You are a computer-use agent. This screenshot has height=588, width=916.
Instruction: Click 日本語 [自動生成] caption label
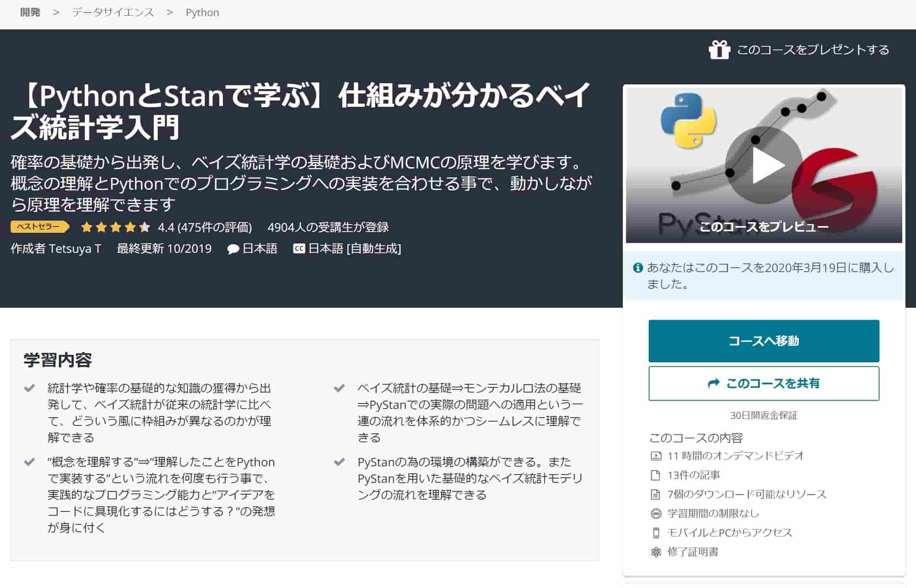pos(355,248)
